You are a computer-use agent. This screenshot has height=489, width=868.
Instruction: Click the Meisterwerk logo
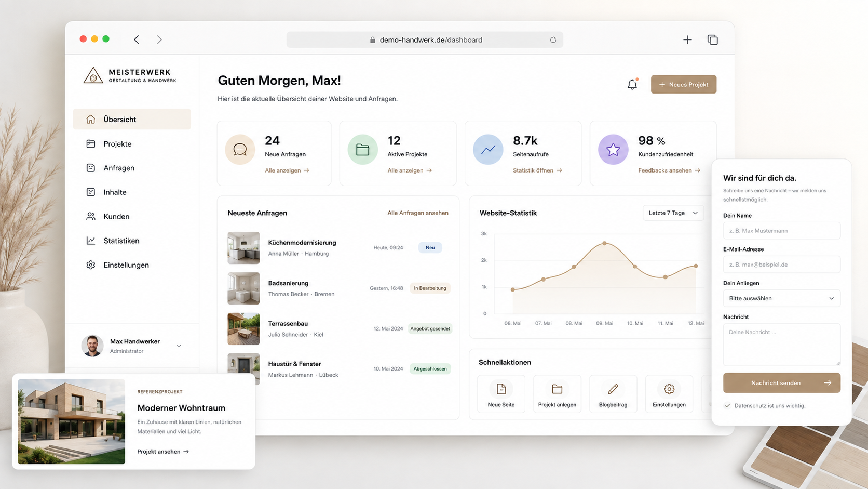coord(130,76)
